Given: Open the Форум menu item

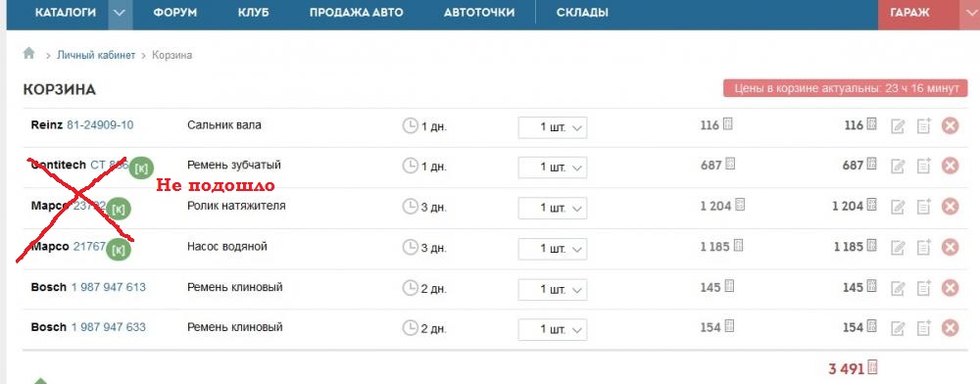Looking at the screenshot, I should click(x=175, y=13).
